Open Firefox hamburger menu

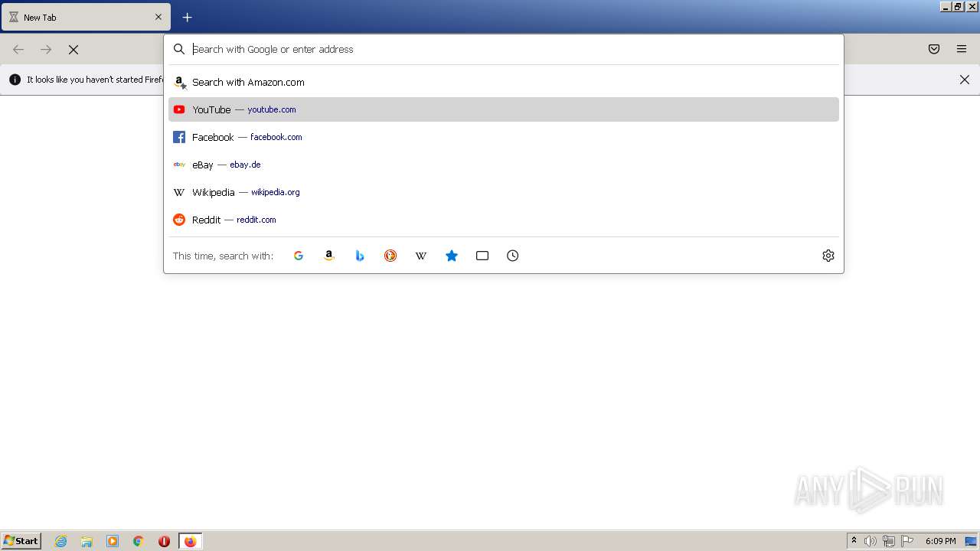point(962,49)
